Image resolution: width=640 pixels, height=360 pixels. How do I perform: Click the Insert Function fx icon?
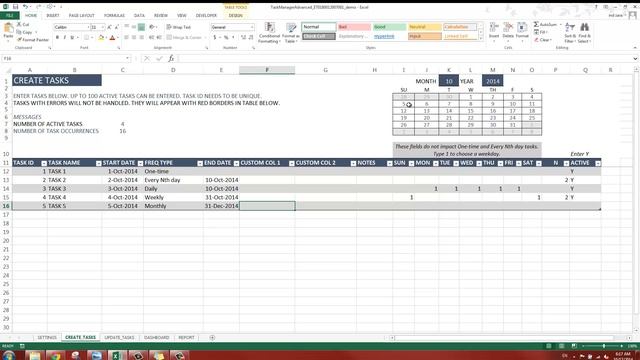(x=171, y=58)
